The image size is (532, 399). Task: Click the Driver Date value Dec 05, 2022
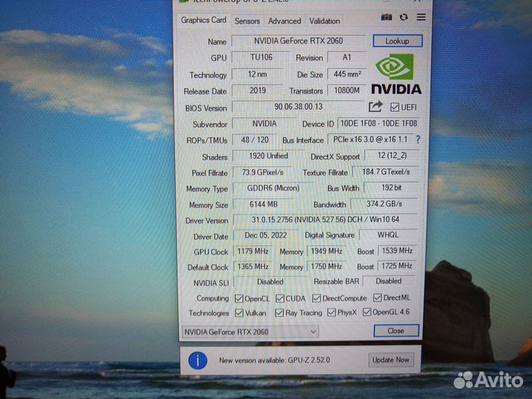(x=266, y=236)
